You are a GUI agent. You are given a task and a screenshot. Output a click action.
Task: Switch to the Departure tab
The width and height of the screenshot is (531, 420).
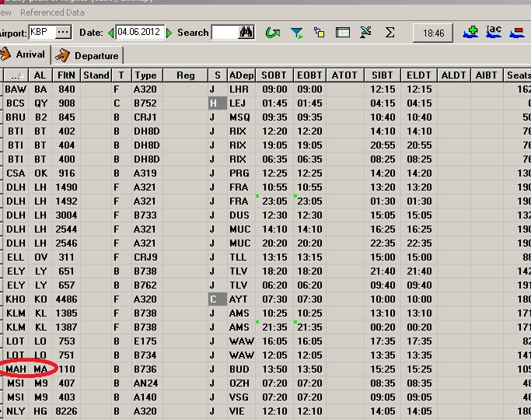pyautogui.click(x=88, y=56)
